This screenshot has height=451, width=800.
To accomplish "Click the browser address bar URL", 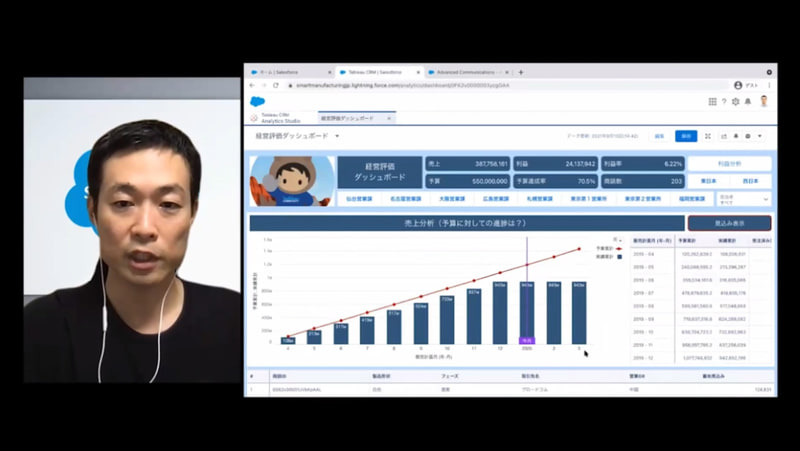I will pos(403,85).
